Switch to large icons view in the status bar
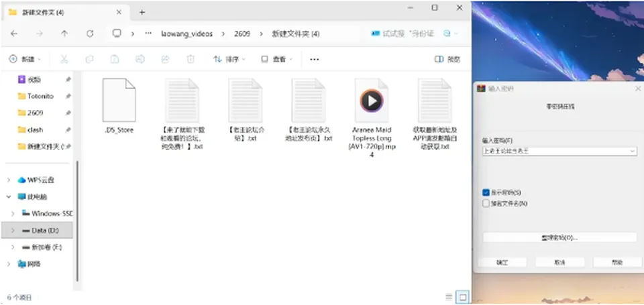Screen dimensions: 644x305 point(463,297)
